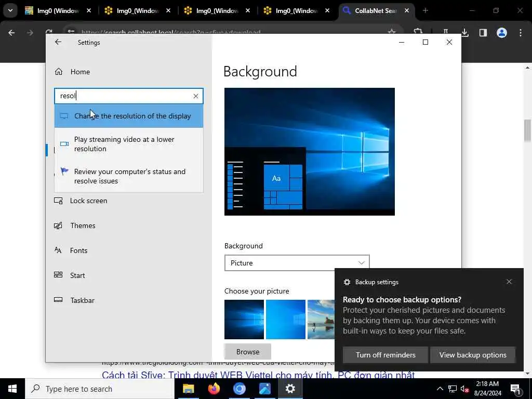Clear the Settings search box text
The height and width of the screenshot is (399, 532).
tap(196, 96)
